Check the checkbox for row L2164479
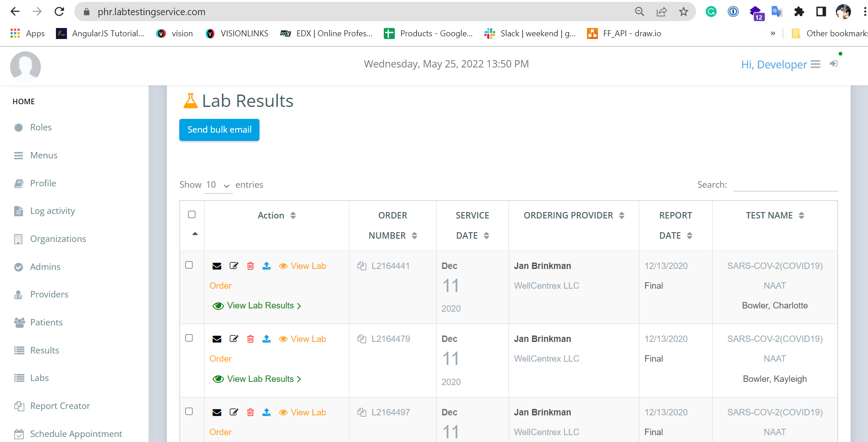 (189, 338)
